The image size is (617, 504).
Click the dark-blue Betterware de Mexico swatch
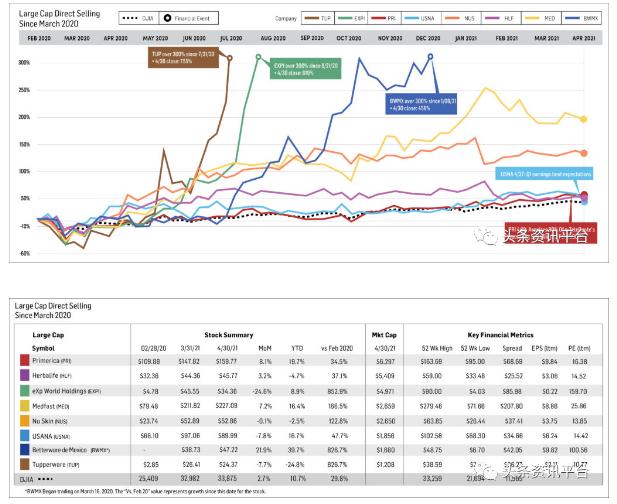(24, 450)
